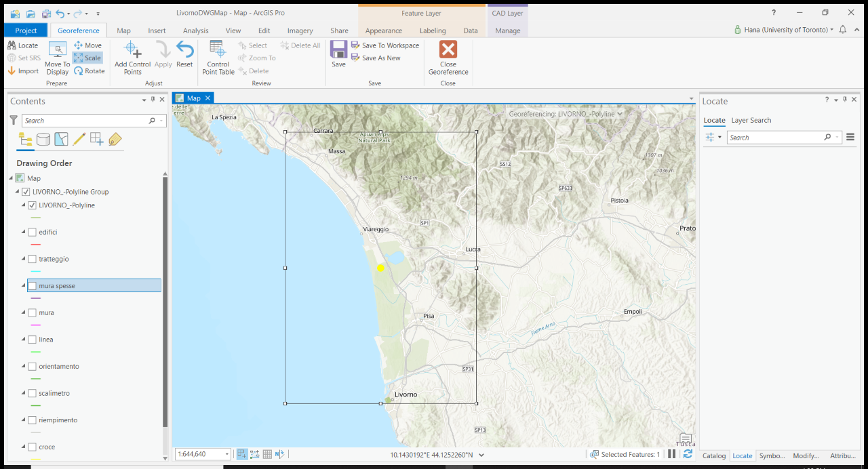This screenshot has width=868, height=469.
Task: Start adding control points
Action: 133,58
